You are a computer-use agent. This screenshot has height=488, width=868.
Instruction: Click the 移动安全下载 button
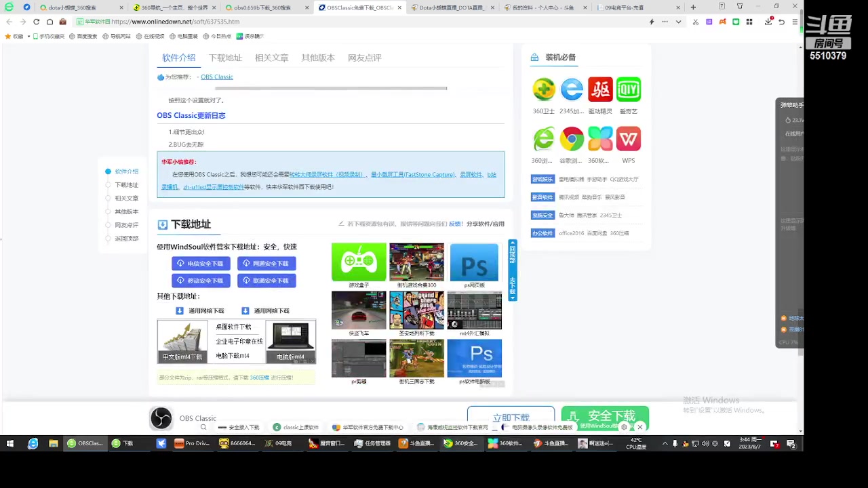click(201, 281)
